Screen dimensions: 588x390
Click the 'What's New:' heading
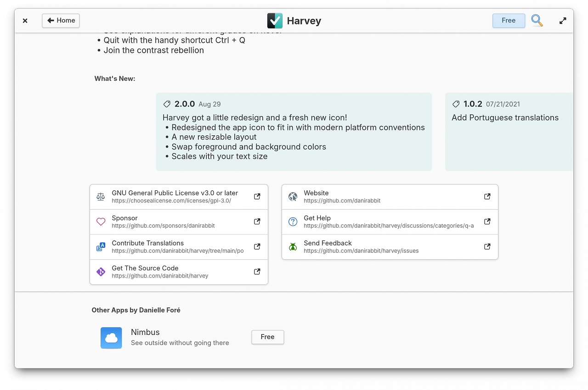click(x=115, y=78)
